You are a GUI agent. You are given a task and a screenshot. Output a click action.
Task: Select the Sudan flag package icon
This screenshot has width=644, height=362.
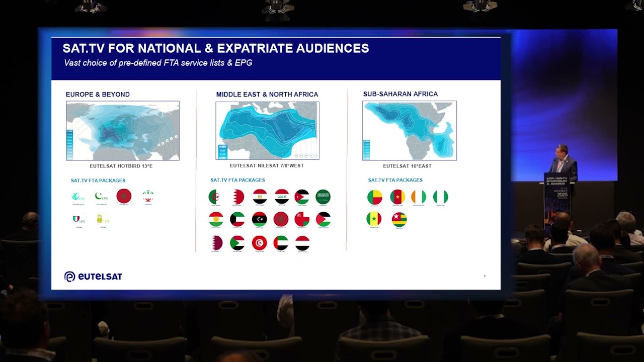237,243
